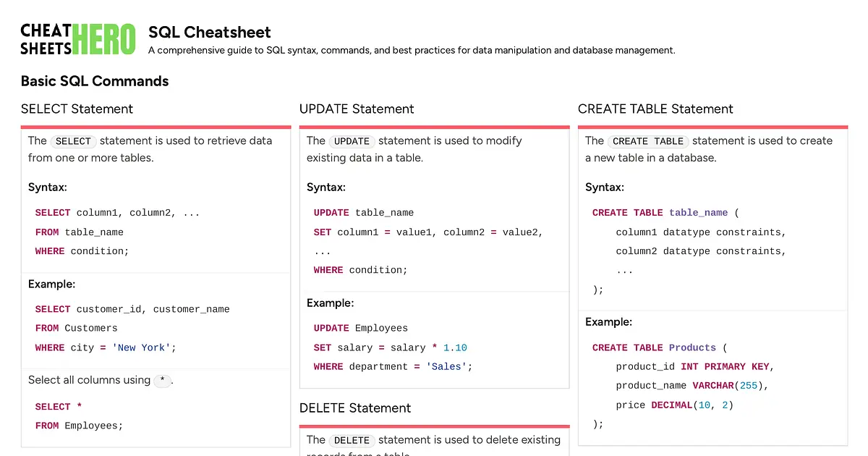Viewport: 868px width, 456px height.
Task: Click the WHERE condition line in SELECT syntax
Action: (80, 251)
